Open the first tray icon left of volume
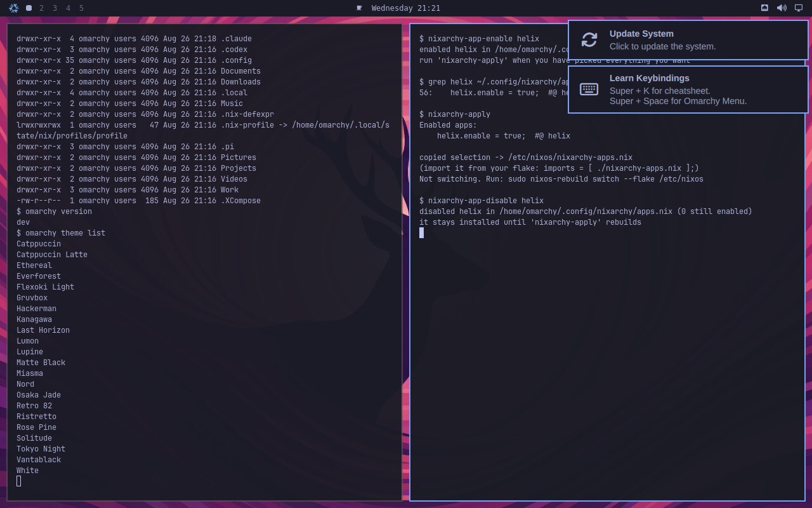 point(764,8)
